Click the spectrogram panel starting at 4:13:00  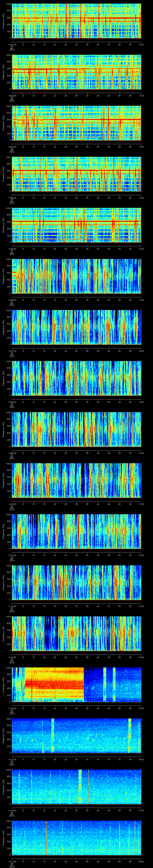tap(76, 634)
